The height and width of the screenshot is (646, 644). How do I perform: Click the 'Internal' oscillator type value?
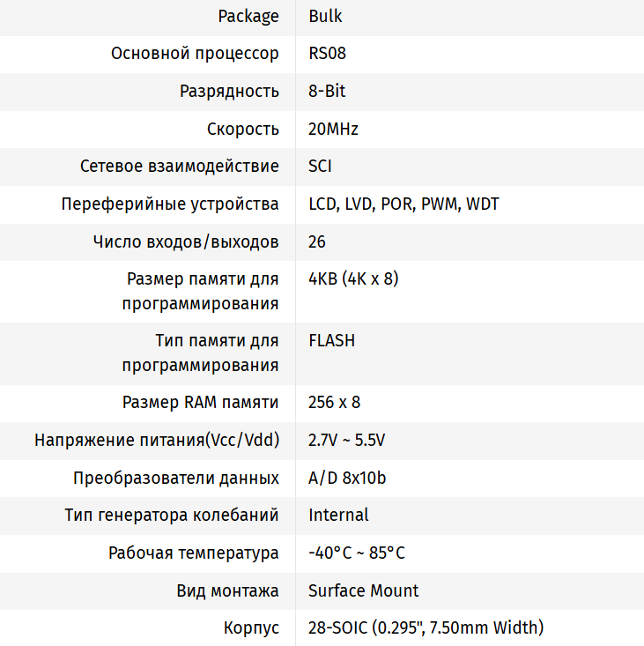(x=338, y=516)
